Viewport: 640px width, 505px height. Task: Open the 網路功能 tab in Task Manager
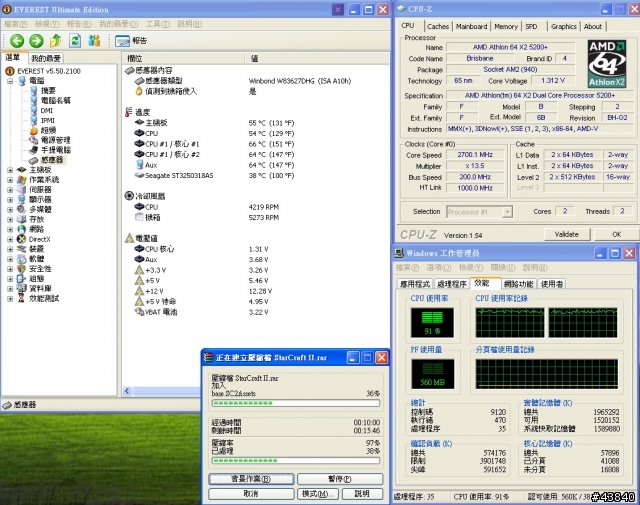click(x=518, y=284)
